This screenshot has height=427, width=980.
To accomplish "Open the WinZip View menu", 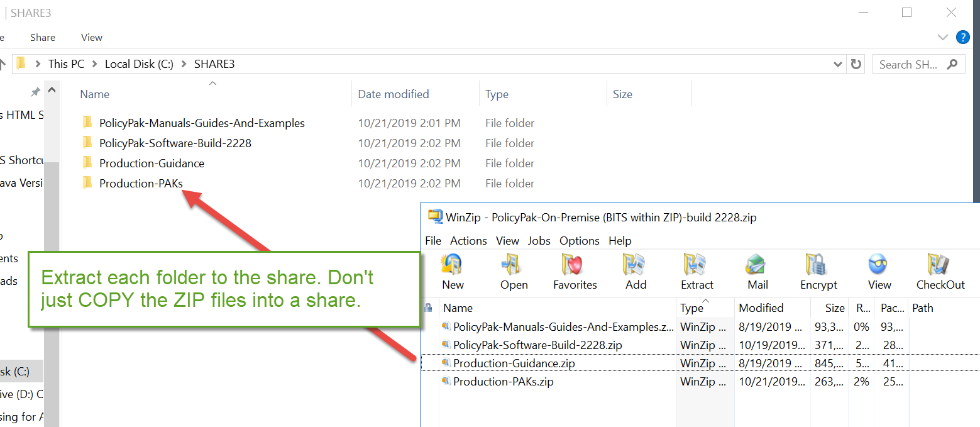I will (x=507, y=240).
